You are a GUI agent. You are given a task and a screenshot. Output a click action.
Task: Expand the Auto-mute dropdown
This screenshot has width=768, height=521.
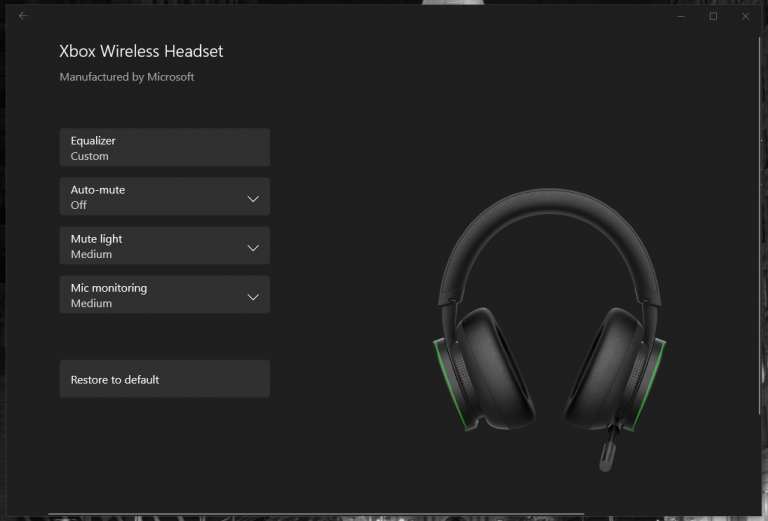click(x=165, y=196)
